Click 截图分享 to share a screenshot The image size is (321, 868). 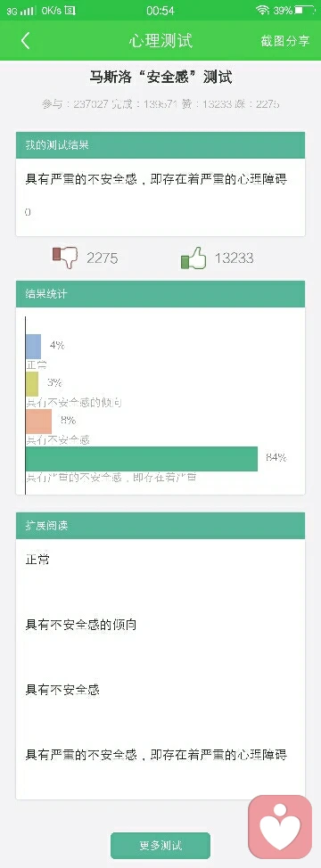click(x=285, y=41)
